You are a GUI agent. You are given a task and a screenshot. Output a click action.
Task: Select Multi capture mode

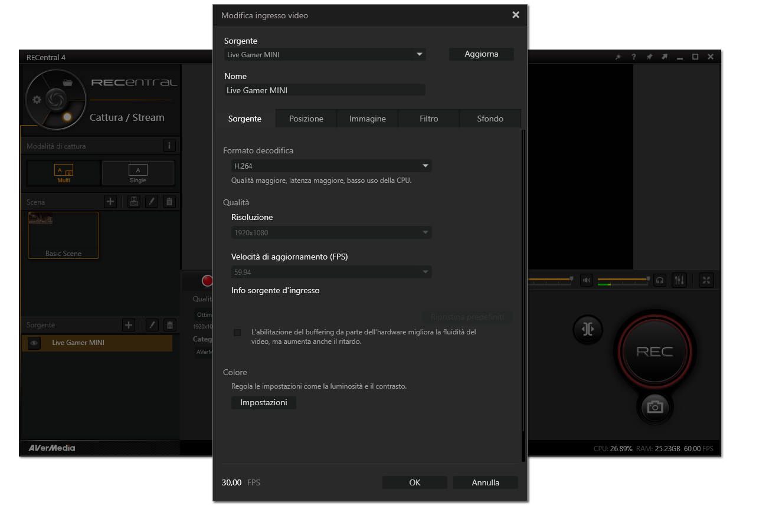[x=64, y=173]
